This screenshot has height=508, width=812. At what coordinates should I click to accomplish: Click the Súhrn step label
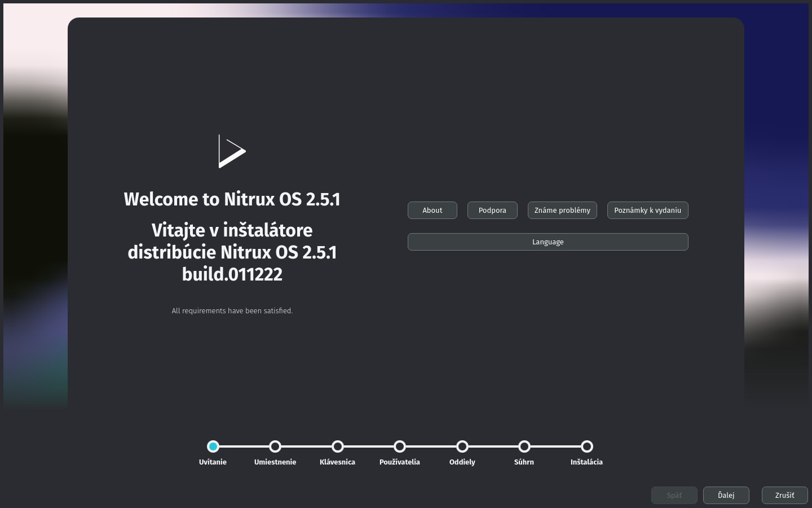[524, 462]
